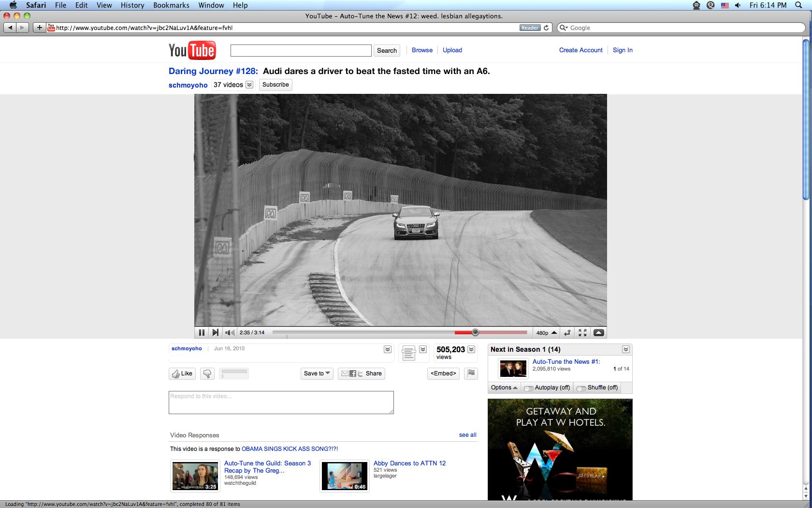Click the YouTube search input field
Image resolution: width=812 pixels, height=508 pixels.
pyautogui.click(x=301, y=50)
